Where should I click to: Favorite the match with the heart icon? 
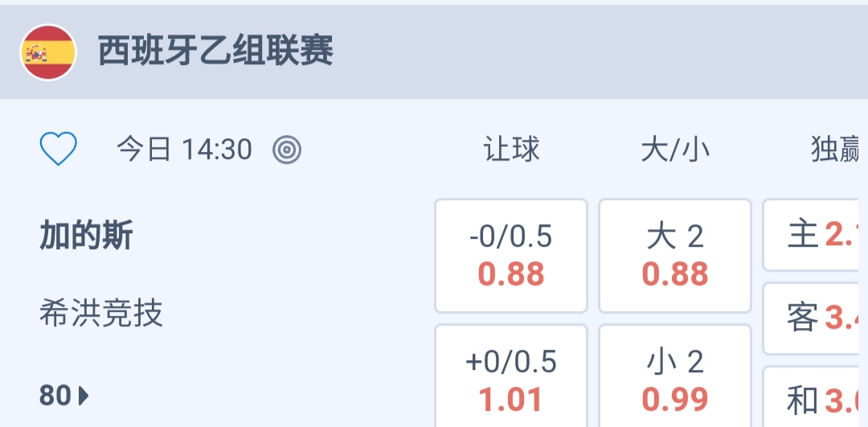tap(59, 149)
